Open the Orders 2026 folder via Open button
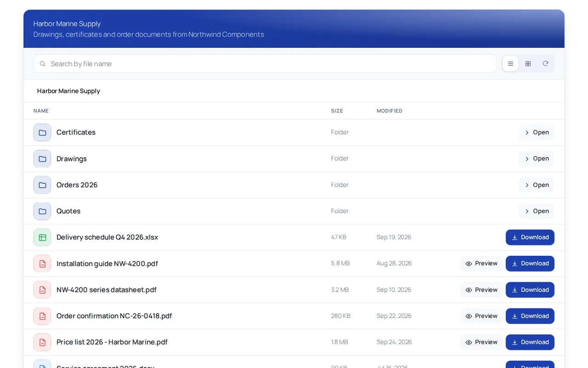 tap(537, 185)
